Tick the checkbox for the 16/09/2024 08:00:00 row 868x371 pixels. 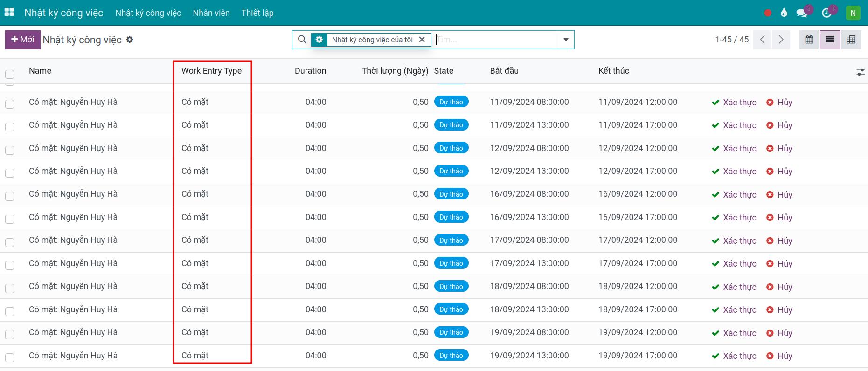click(9, 196)
